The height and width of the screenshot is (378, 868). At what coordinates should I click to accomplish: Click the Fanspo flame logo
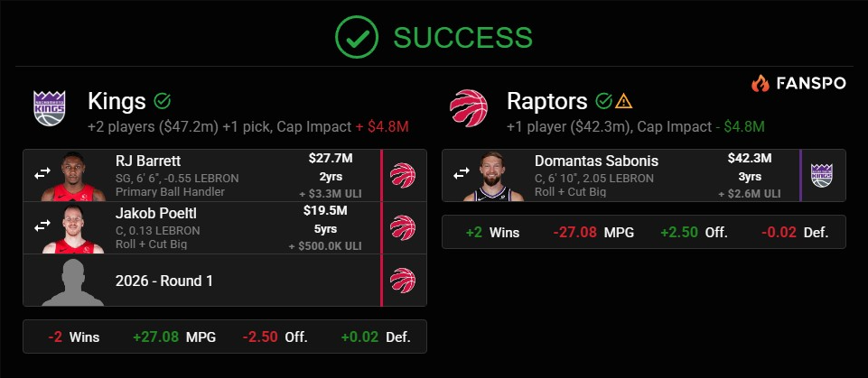click(760, 83)
